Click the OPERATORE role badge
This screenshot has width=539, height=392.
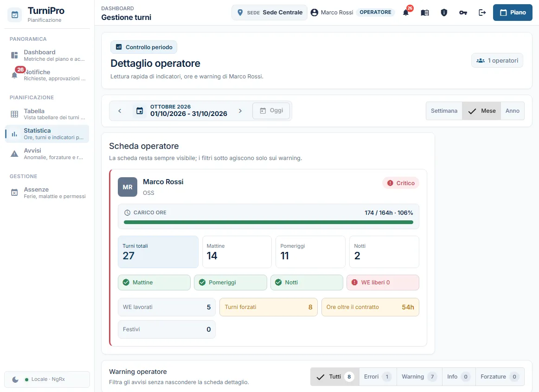(375, 13)
